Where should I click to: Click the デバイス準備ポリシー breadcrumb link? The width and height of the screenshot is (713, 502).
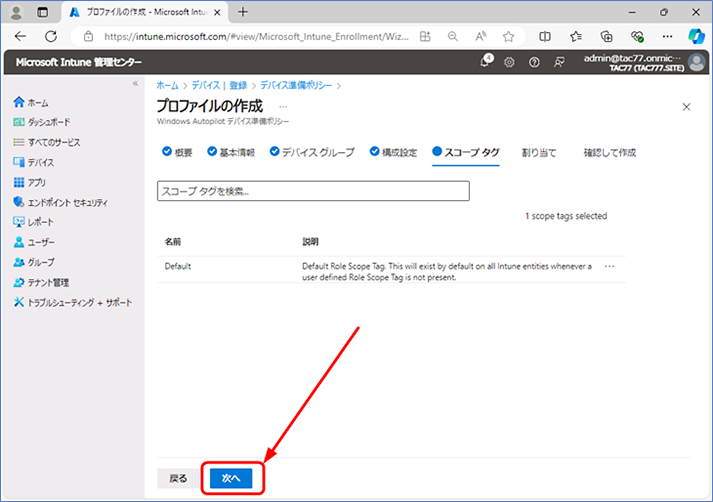[x=296, y=85]
